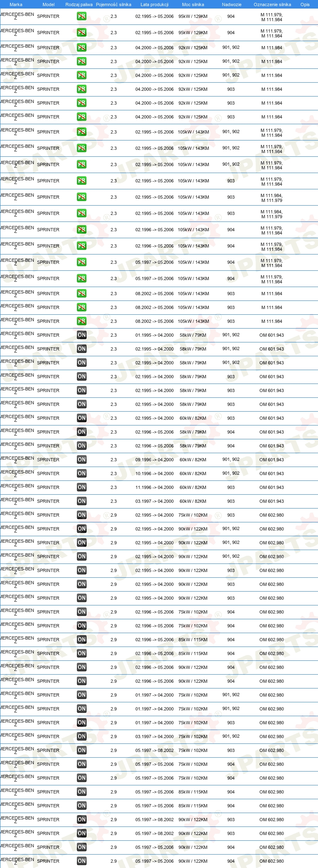Click 75kW / 102KM in the 02.1995 row
Screen dimensions: 318x868
point(193,515)
